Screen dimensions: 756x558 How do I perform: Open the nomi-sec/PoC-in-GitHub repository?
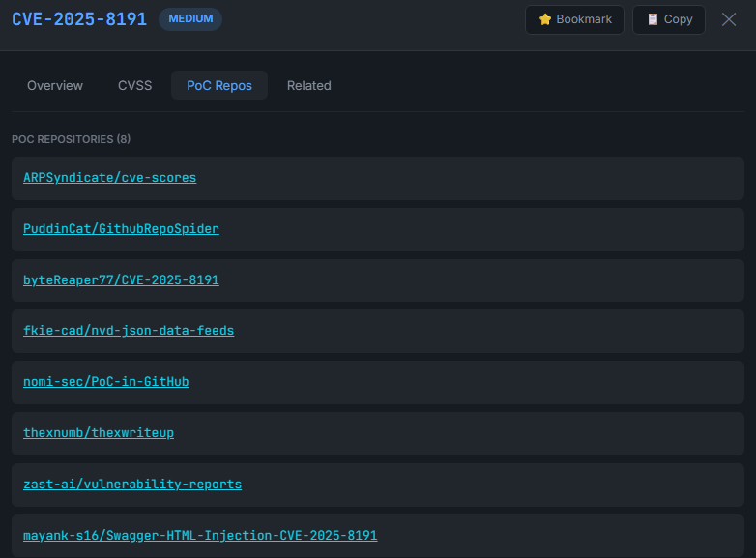coord(105,382)
